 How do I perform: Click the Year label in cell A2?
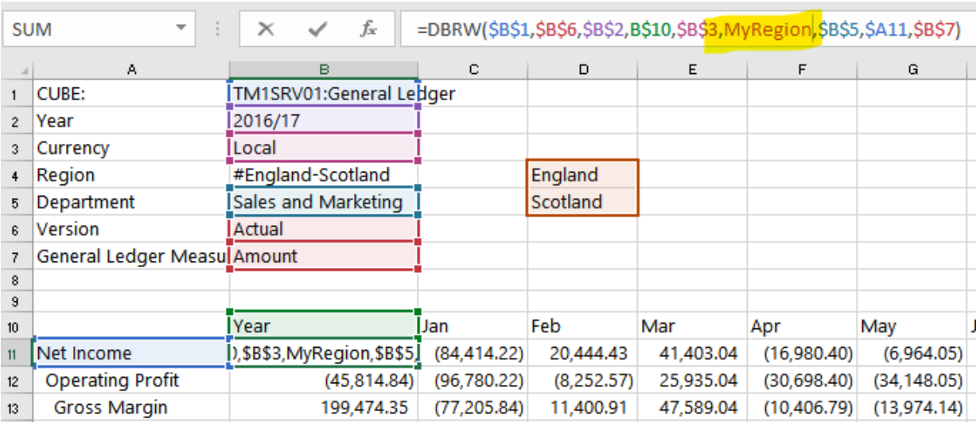(130, 121)
